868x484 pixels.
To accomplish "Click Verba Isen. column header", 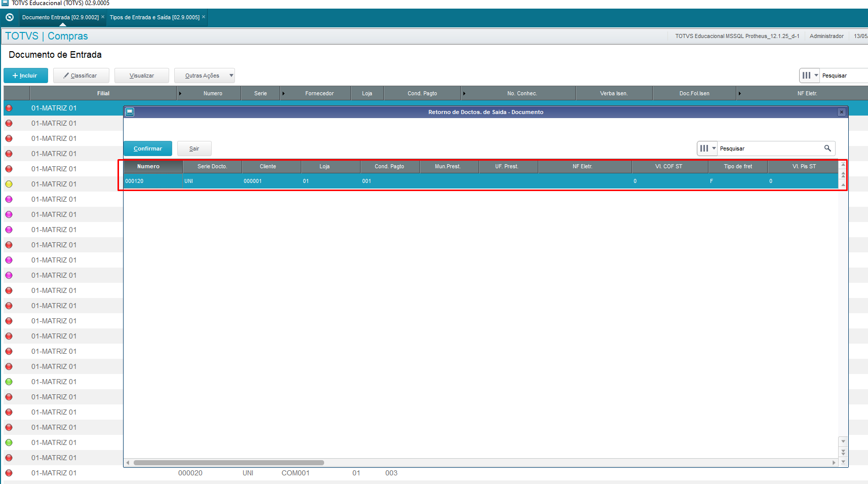I will pos(614,93).
